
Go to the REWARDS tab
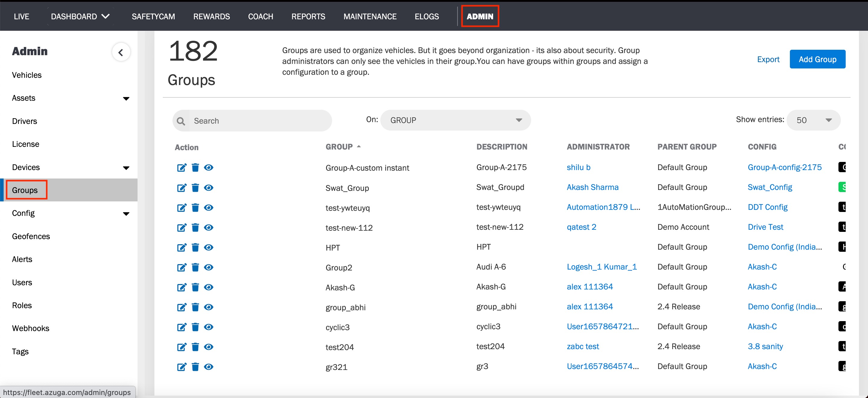[x=212, y=16]
